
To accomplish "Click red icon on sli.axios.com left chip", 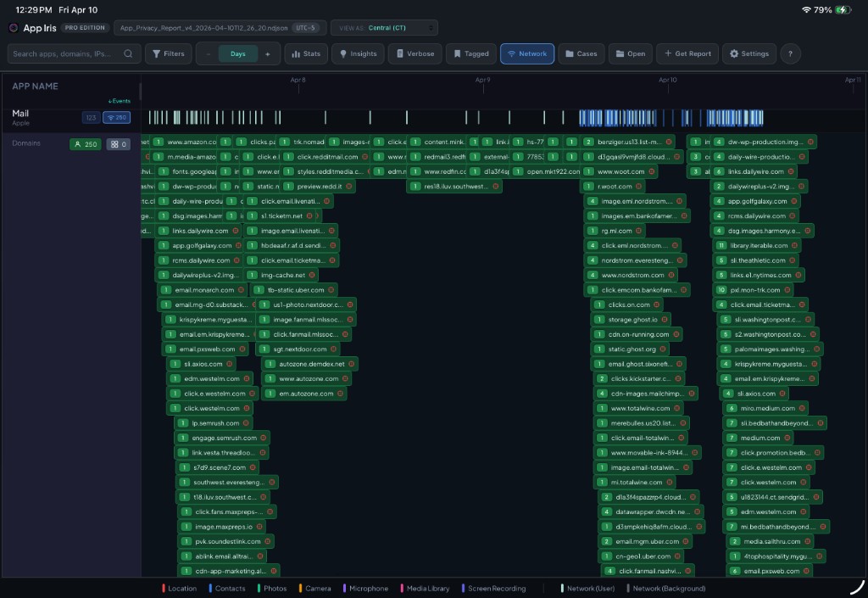I will [229, 364].
